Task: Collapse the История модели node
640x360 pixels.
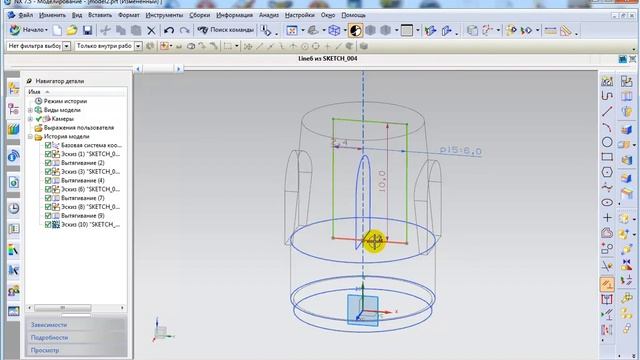Action: click(30, 137)
